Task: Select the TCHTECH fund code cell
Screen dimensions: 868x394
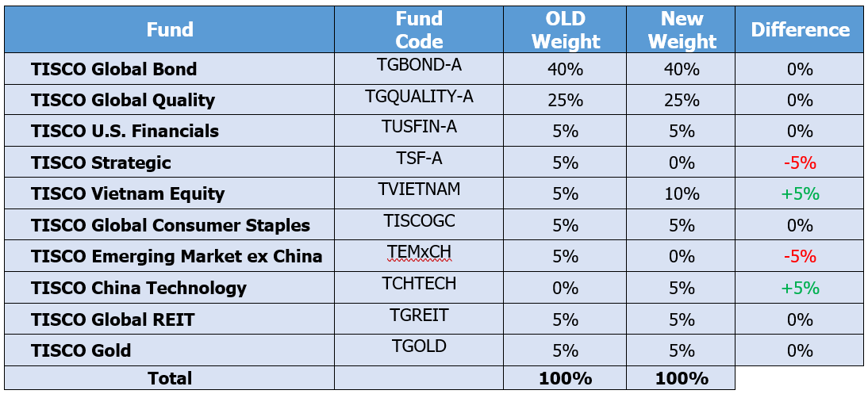Action: 419,287
